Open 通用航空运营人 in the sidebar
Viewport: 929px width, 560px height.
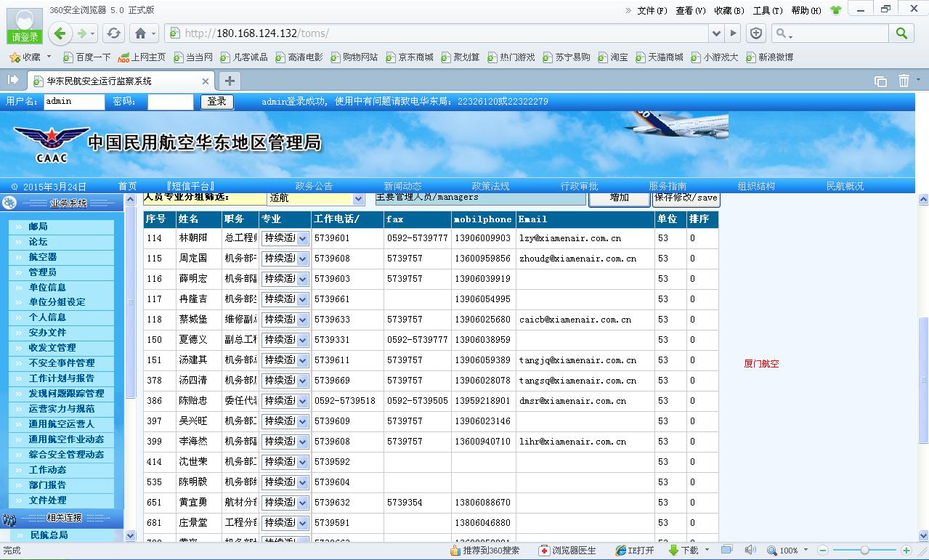coord(62,424)
